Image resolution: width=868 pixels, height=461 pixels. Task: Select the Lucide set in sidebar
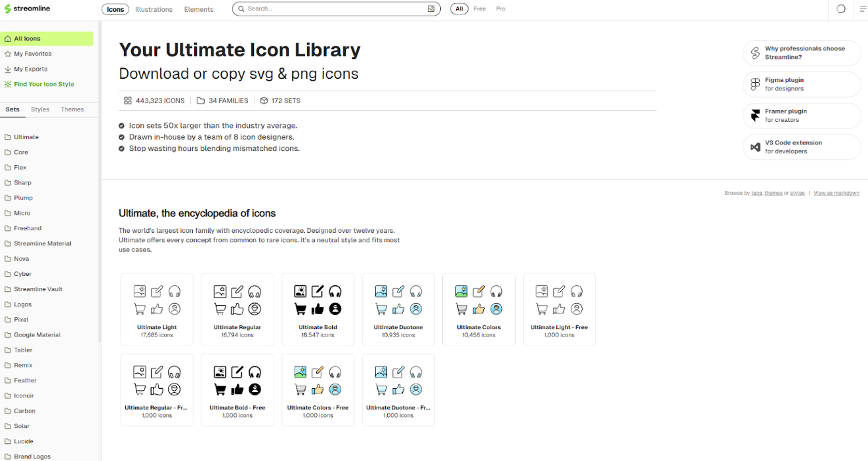(24, 441)
